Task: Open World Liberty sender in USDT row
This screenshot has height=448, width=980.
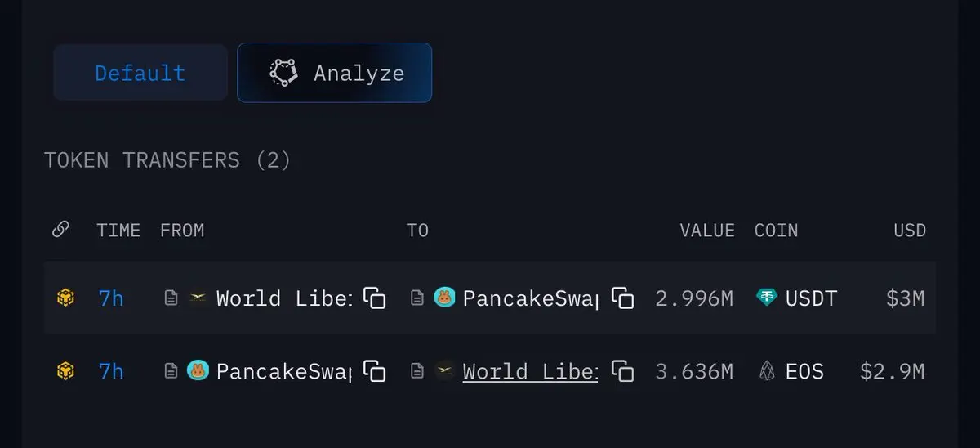Action: pos(283,298)
